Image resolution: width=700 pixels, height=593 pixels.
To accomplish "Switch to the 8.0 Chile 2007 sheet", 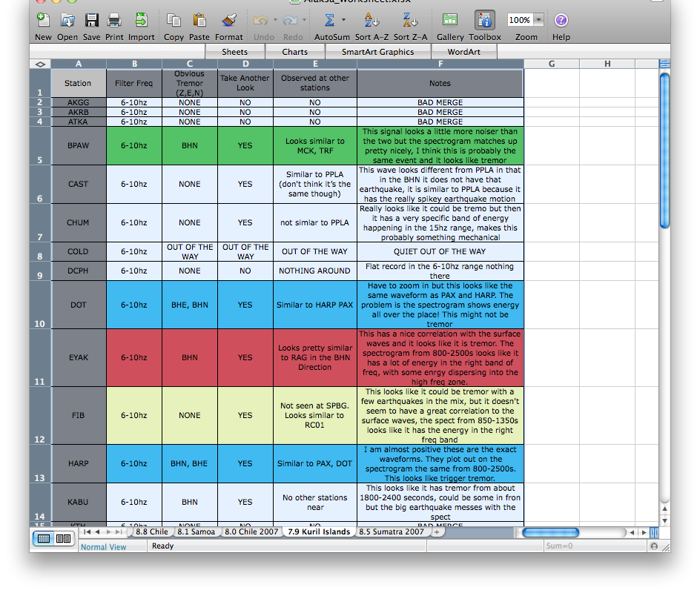I will [251, 532].
